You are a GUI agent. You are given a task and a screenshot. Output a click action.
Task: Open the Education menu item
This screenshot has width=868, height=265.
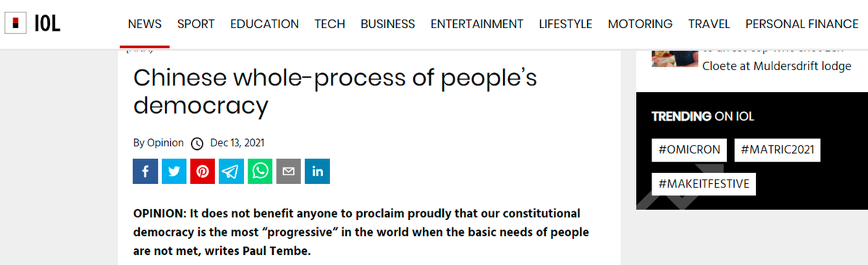pos(265,24)
